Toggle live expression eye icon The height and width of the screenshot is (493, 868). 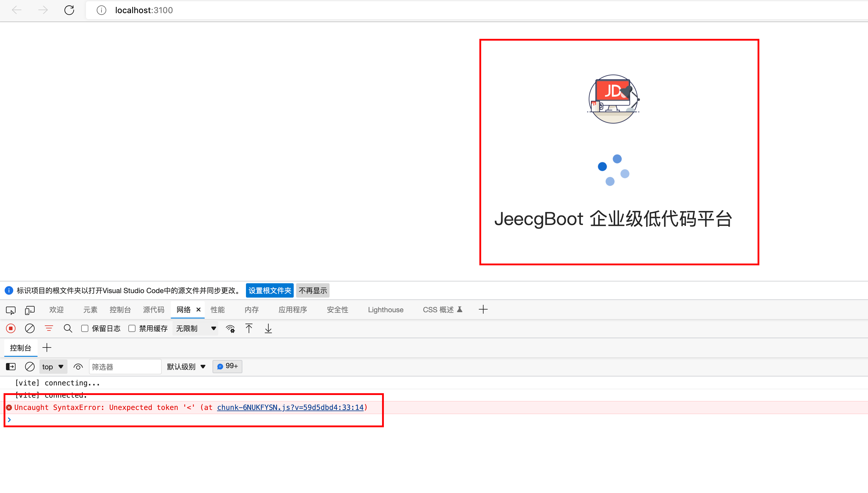[x=78, y=367]
